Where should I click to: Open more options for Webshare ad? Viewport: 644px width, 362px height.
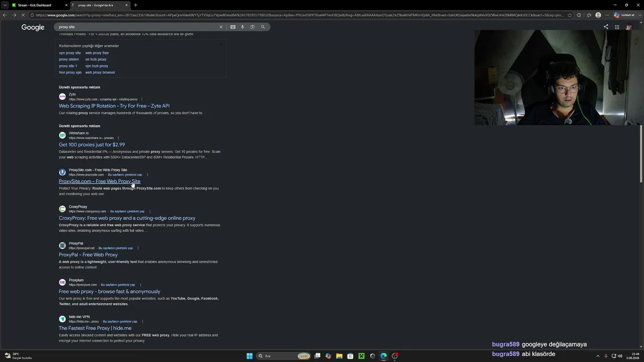click(x=118, y=138)
